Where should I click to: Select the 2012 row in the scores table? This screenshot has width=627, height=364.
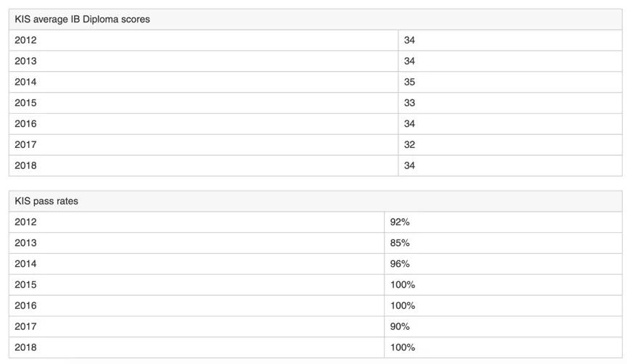click(x=316, y=40)
